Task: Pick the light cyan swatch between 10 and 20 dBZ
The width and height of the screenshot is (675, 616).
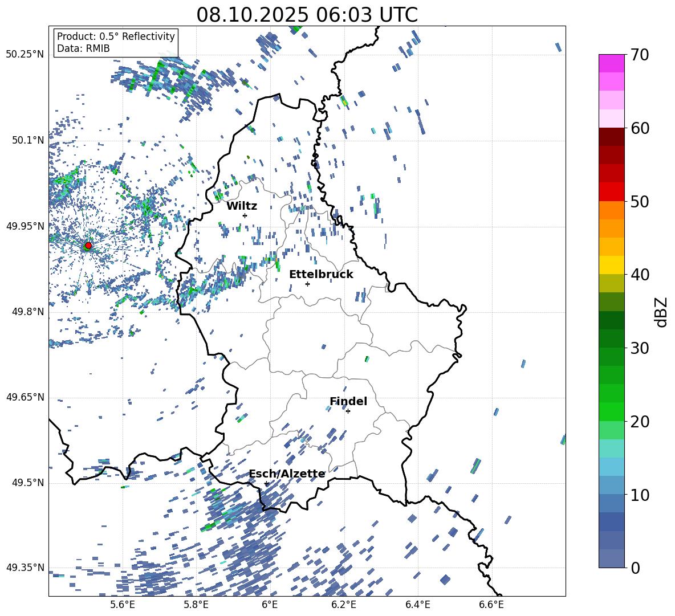Action: (x=611, y=448)
